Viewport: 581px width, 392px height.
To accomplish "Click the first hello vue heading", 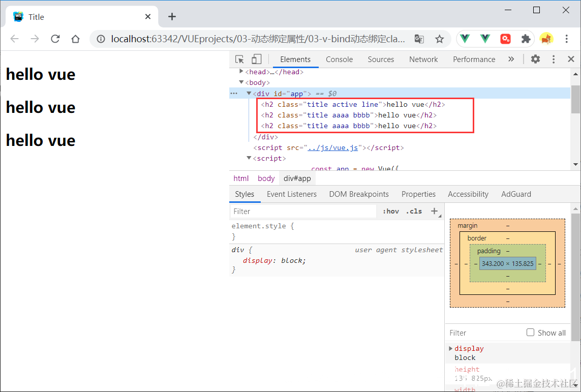I will [x=41, y=74].
